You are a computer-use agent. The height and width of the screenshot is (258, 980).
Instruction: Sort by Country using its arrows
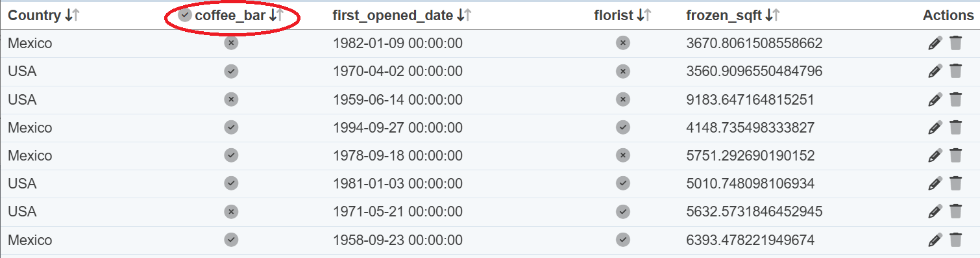pyautogui.click(x=73, y=16)
